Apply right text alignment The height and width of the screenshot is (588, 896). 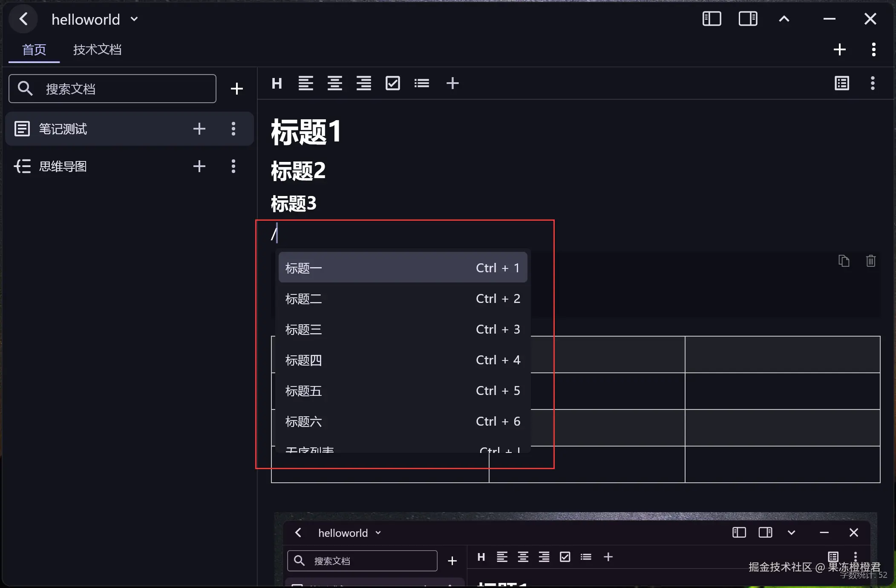coord(363,84)
